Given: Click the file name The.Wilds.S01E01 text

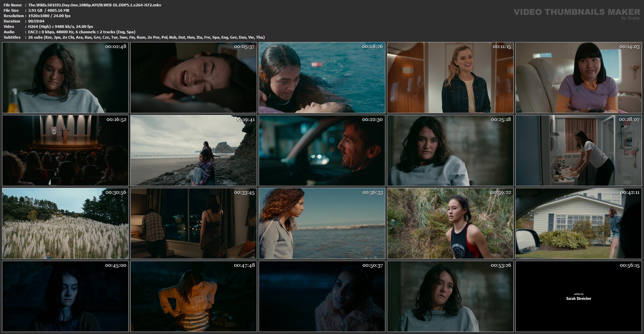Looking at the screenshot, I should pyautogui.click(x=95, y=5).
